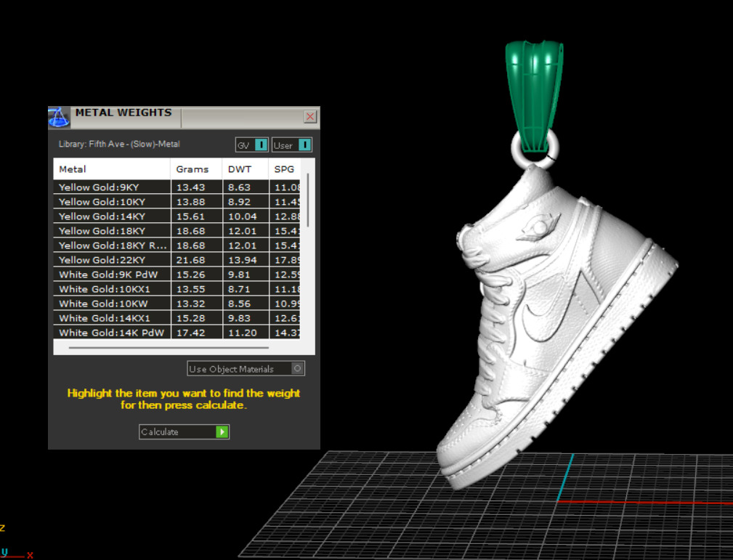Click the 13.43 grams value

tap(191, 187)
